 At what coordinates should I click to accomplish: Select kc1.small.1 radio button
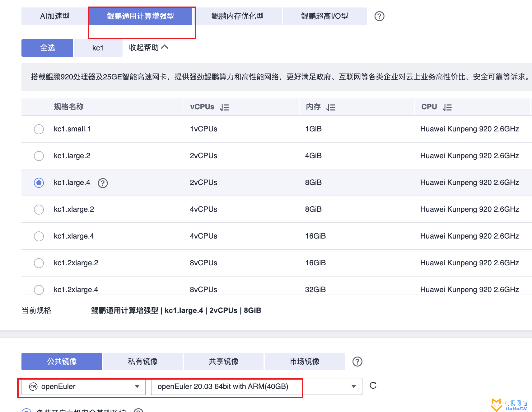click(x=39, y=129)
